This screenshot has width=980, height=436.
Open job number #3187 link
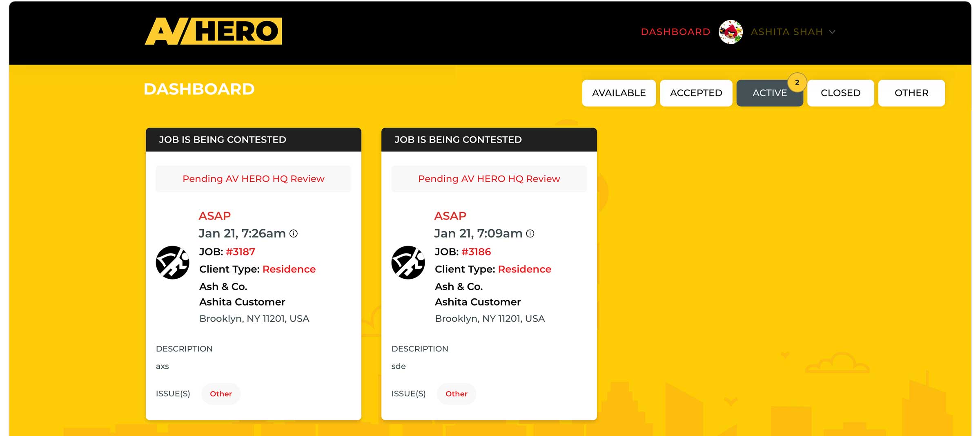tap(240, 252)
